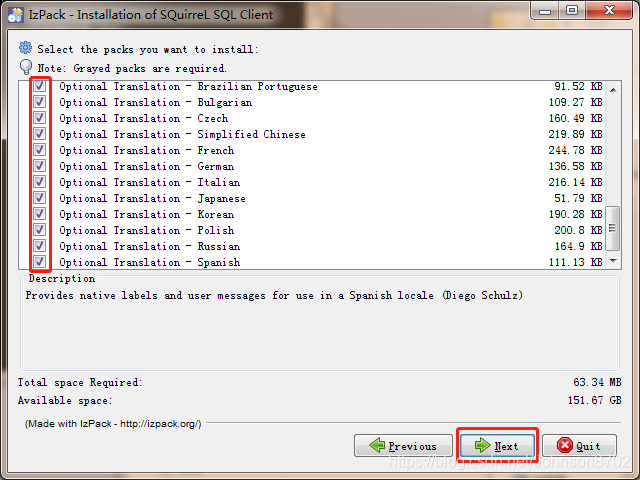This screenshot has height=480, width=640.
Task: Toggle the French translation checkbox
Action: (40, 150)
